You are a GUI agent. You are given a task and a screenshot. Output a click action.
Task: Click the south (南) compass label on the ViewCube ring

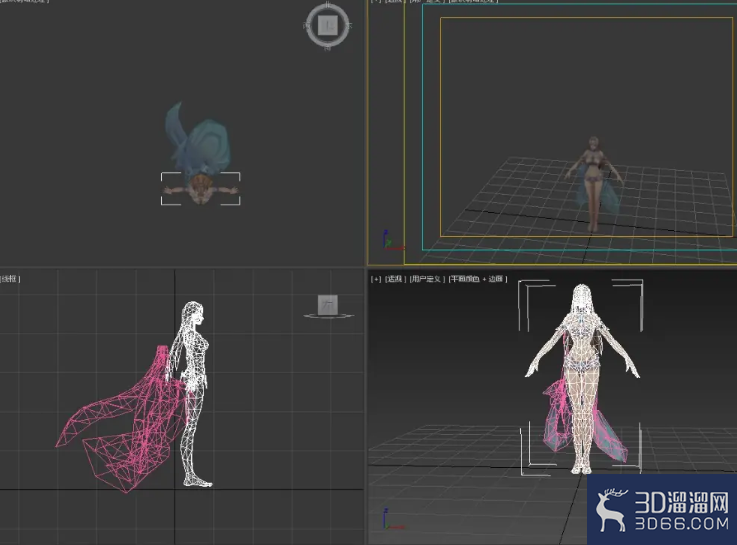point(328,47)
